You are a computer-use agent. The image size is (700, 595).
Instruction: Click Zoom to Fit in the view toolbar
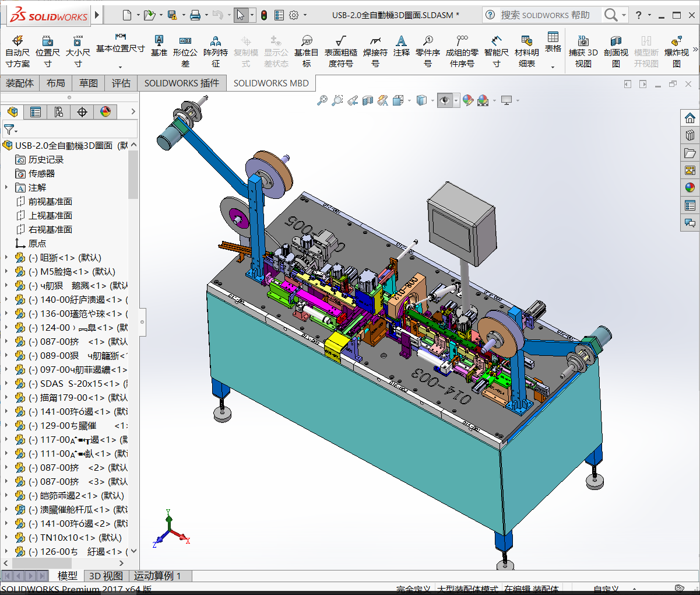[x=322, y=101]
